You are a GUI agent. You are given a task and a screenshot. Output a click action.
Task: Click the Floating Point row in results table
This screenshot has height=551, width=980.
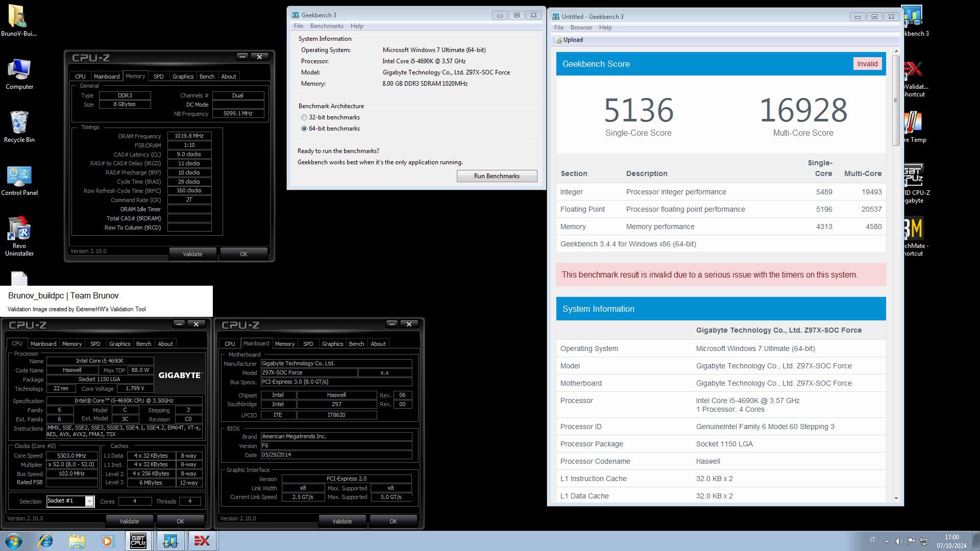721,209
